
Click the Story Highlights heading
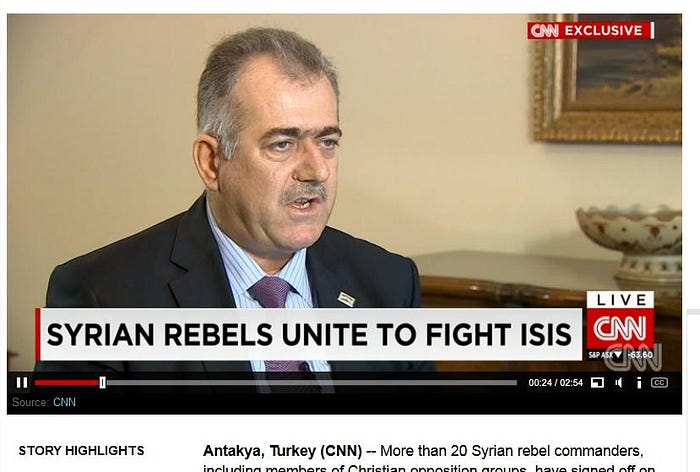[x=81, y=451]
